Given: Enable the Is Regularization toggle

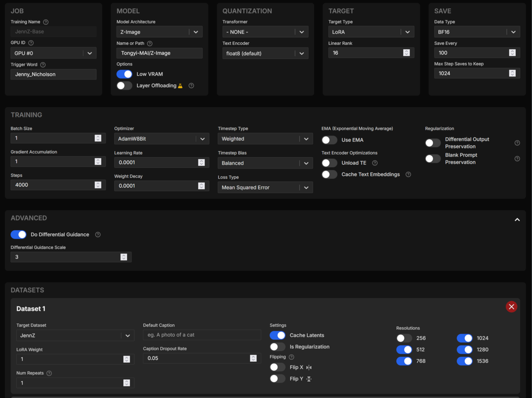Looking at the screenshot, I should 278,347.
